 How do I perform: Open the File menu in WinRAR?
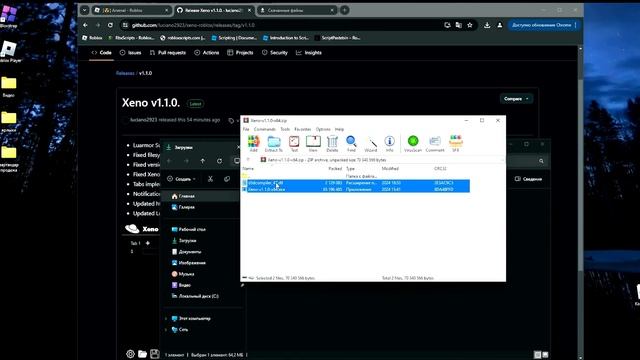[246, 129]
